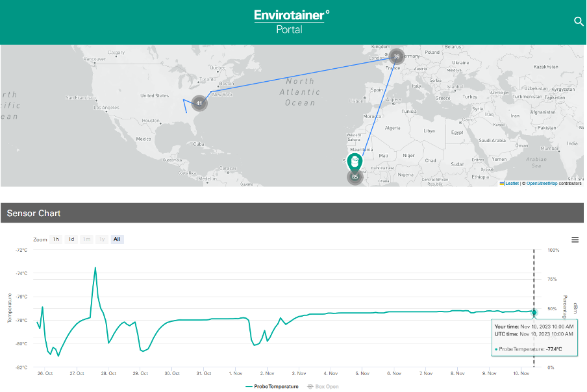This screenshot has height=392, width=587.
Task: Click the 26. Oct date axis label
Action: (x=45, y=373)
